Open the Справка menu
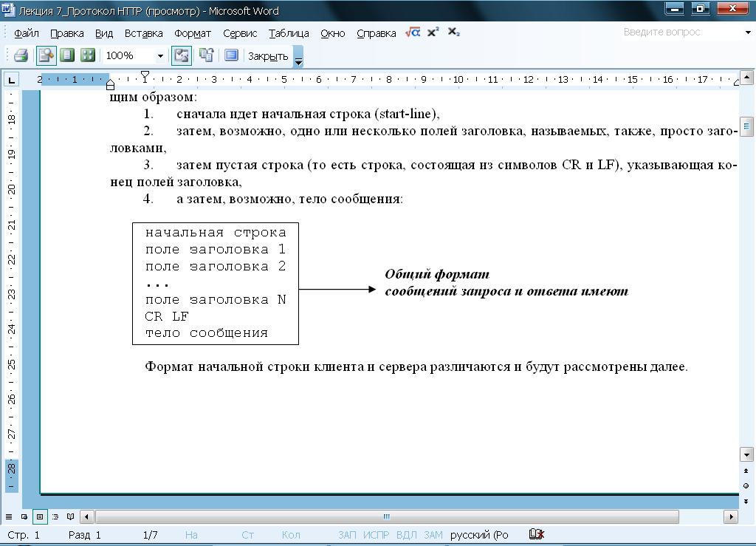This screenshot has width=756, height=546. coord(376,33)
